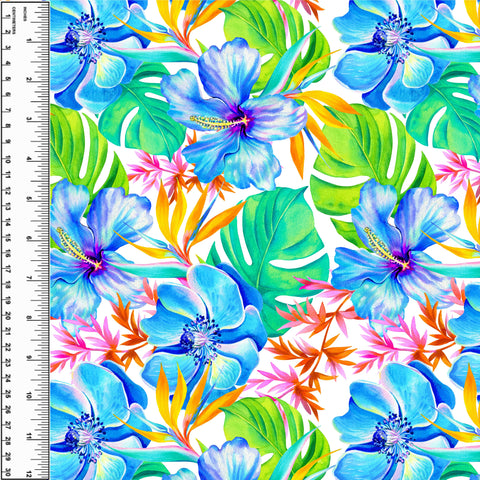Click the CENTIMETERS label on the ruler

click(x=14, y=20)
